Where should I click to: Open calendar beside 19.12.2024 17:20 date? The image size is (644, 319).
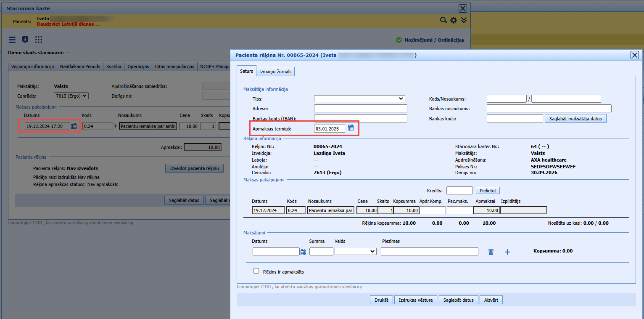tap(74, 126)
